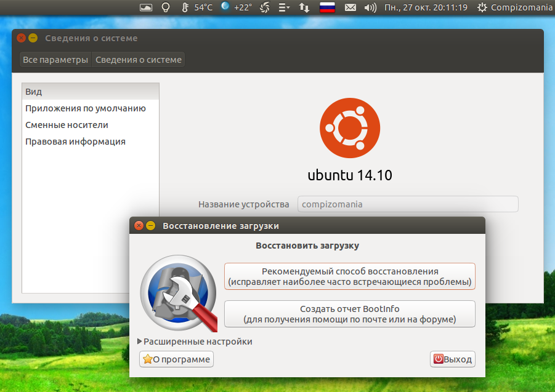555x392 pixels.
Task: Click the Boot Repair wrench logo image
Action: pyautogui.click(x=179, y=293)
